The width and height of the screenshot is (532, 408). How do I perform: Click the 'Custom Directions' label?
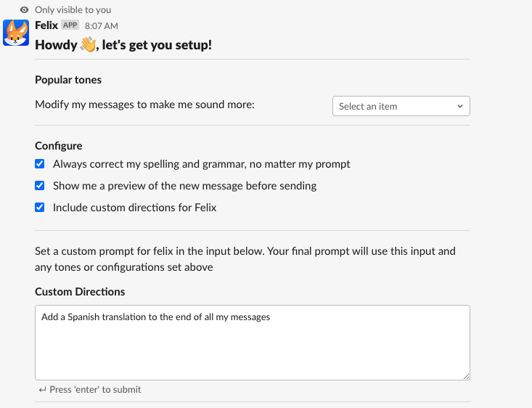tap(80, 292)
